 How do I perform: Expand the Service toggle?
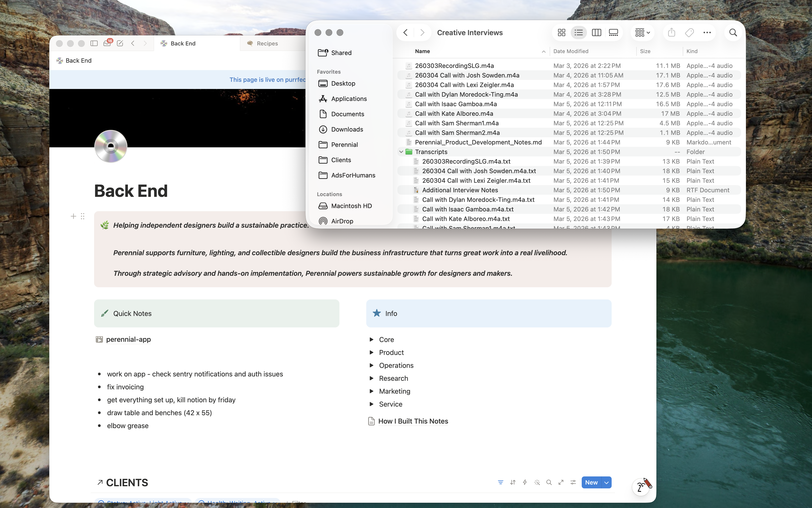[372, 404]
